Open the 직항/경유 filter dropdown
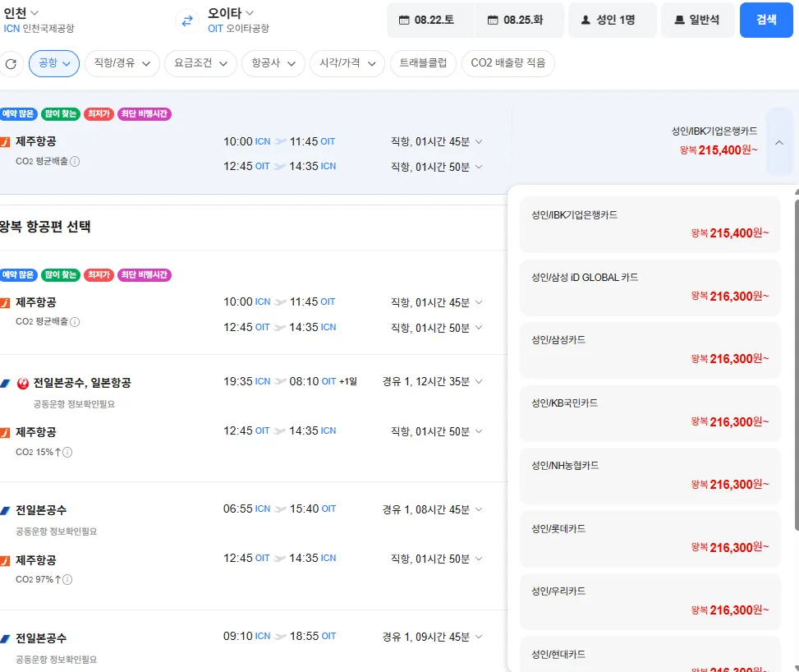The width and height of the screenshot is (799, 672). tap(122, 64)
